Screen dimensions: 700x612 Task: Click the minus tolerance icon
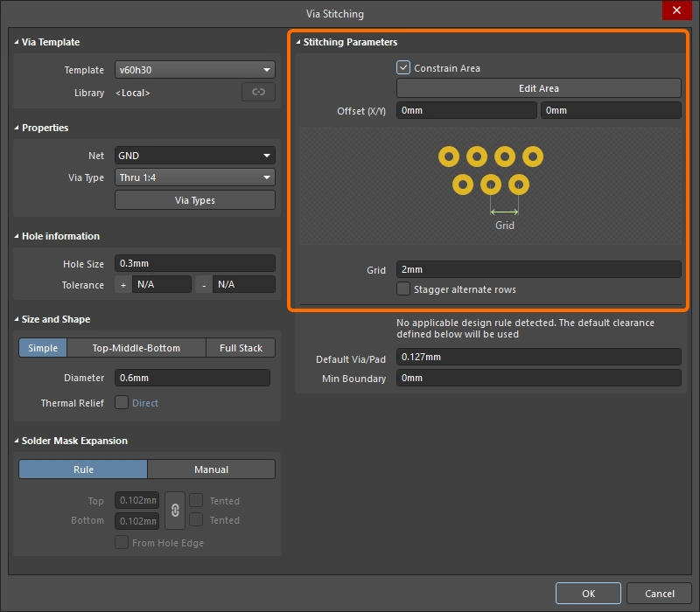[x=204, y=285]
